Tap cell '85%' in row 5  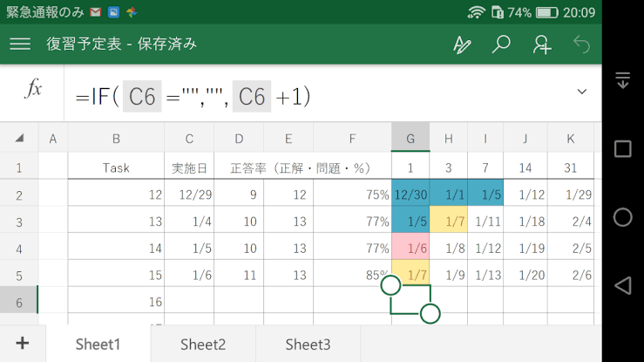pos(352,273)
